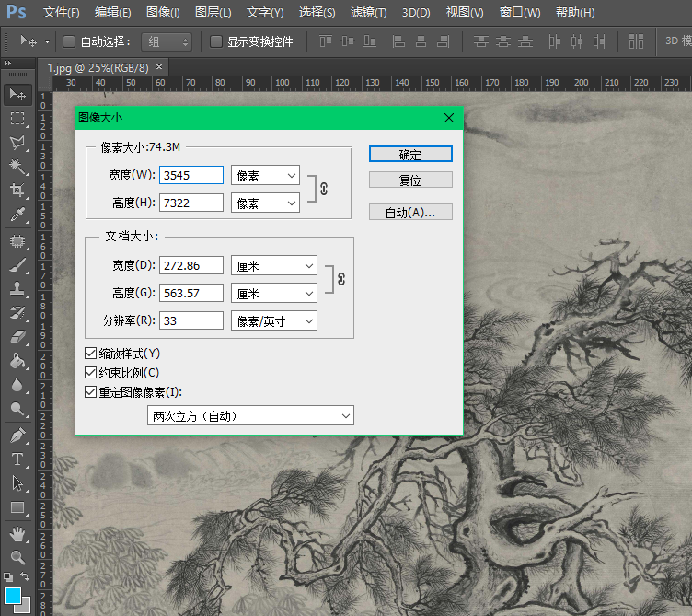
Task: Select the Path Selection tool
Action: pyautogui.click(x=17, y=483)
